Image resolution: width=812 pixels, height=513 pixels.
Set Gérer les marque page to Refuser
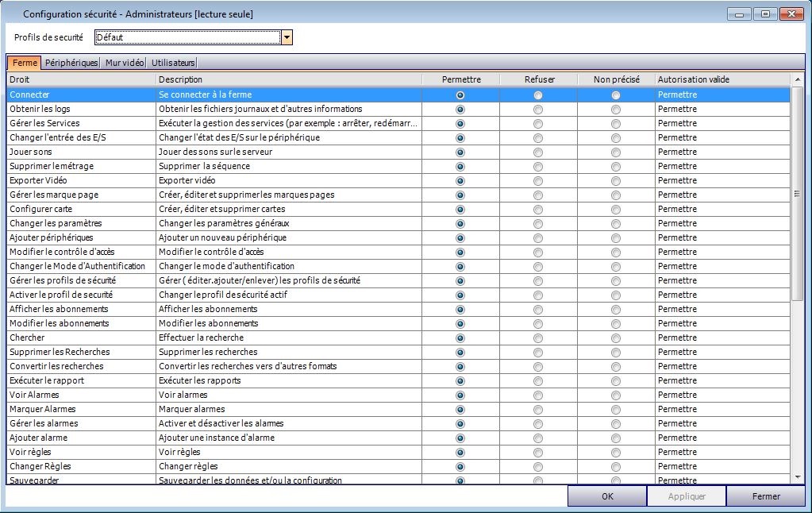[538, 195]
